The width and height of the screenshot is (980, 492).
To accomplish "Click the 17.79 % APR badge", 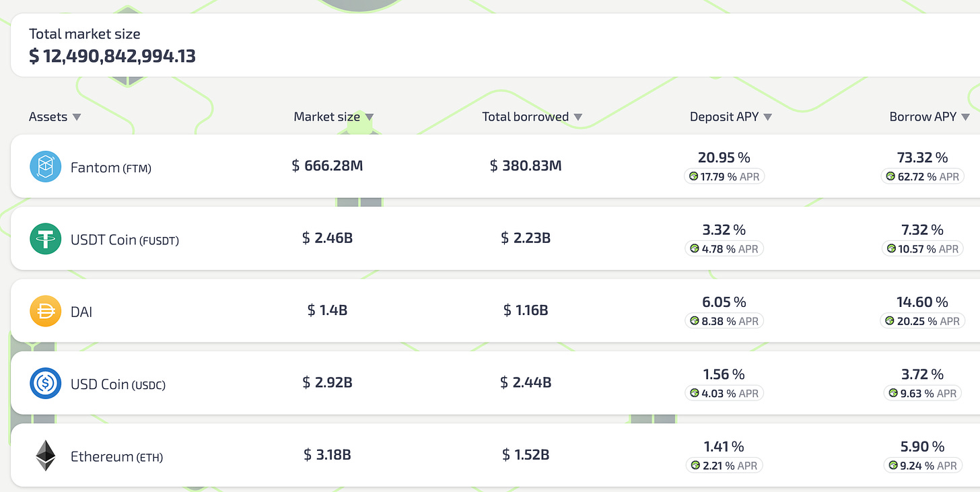I will pyautogui.click(x=724, y=176).
